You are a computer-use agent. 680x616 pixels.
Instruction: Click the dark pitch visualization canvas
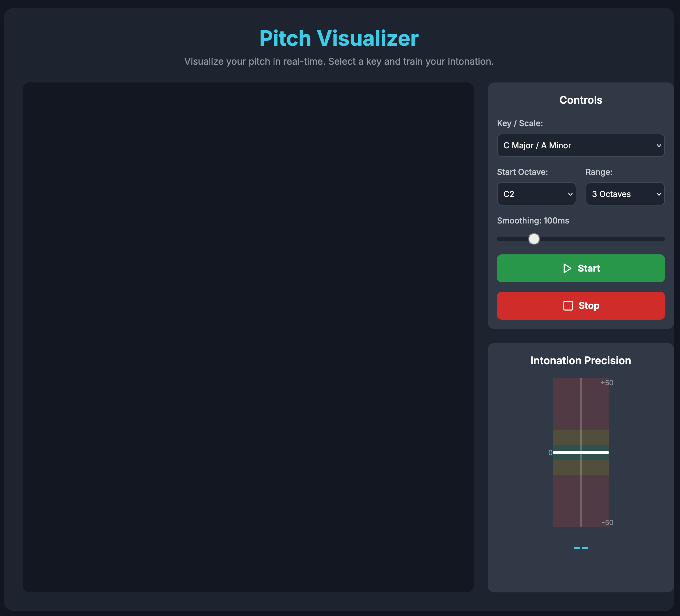pyautogui.click(x=248, y=337)
